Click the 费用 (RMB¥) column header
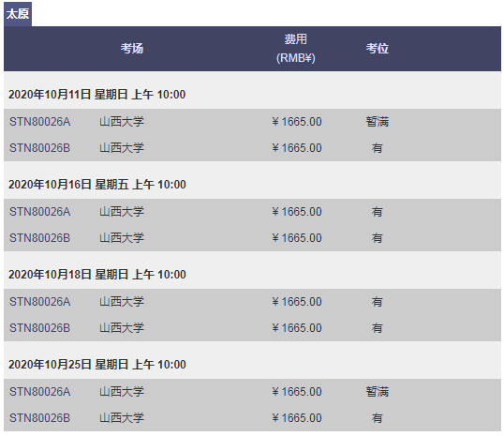This screenshot has width=504, height=436. tap(295, 48)
